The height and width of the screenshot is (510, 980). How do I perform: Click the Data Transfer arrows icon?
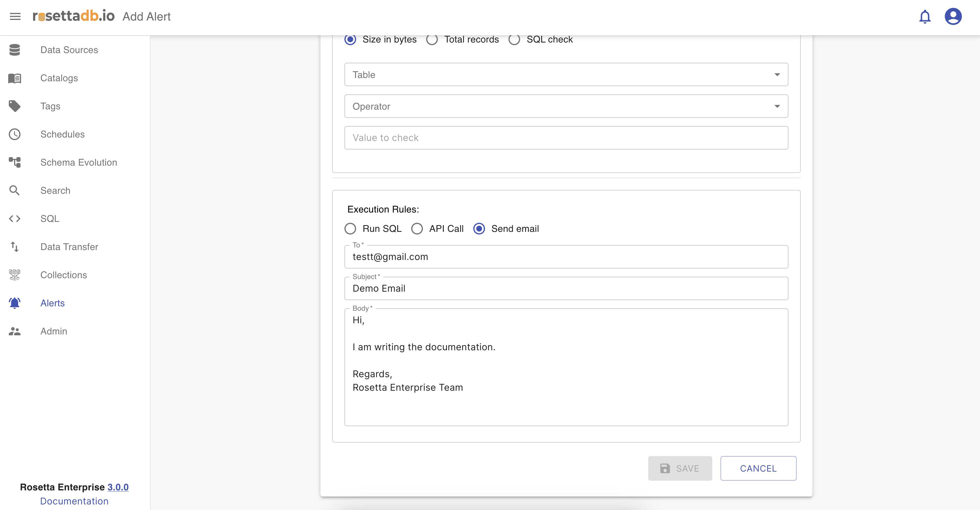(15, 246)
